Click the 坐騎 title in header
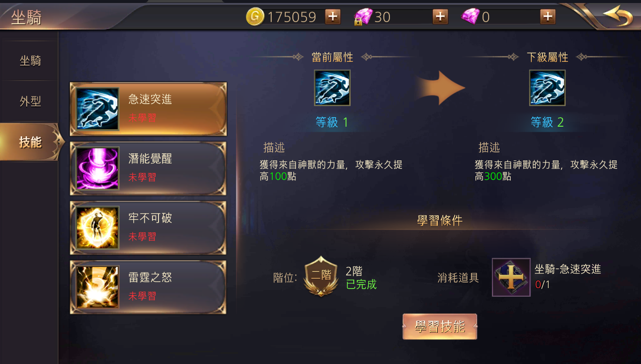 tap(26, 17)
